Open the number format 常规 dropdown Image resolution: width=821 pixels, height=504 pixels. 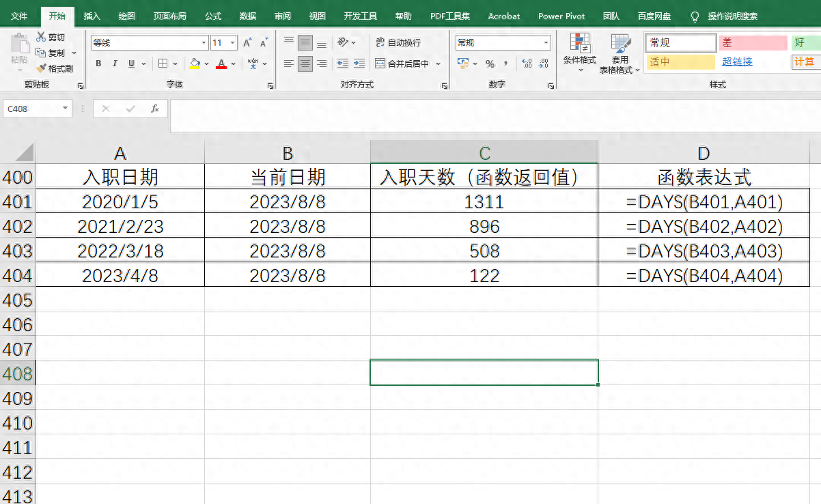coord(546,42)
